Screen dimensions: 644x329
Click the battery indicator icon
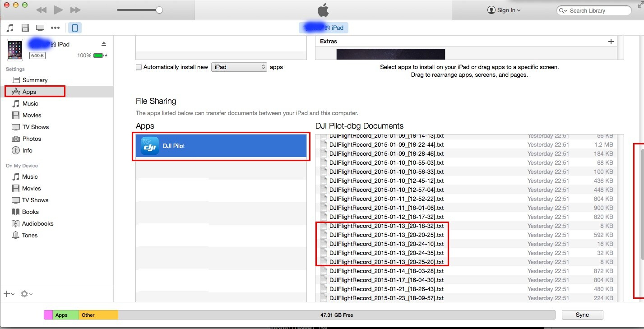pyautogui.click(x=99, y=56)
